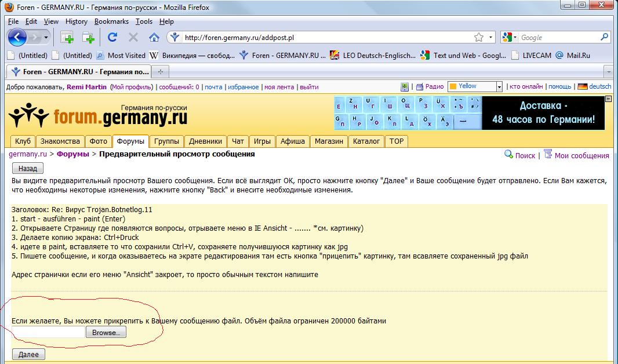Screen dimensions: 618x364
Task: Open the list-all-tabs dropdown
Action: click(x=609, y=72)
